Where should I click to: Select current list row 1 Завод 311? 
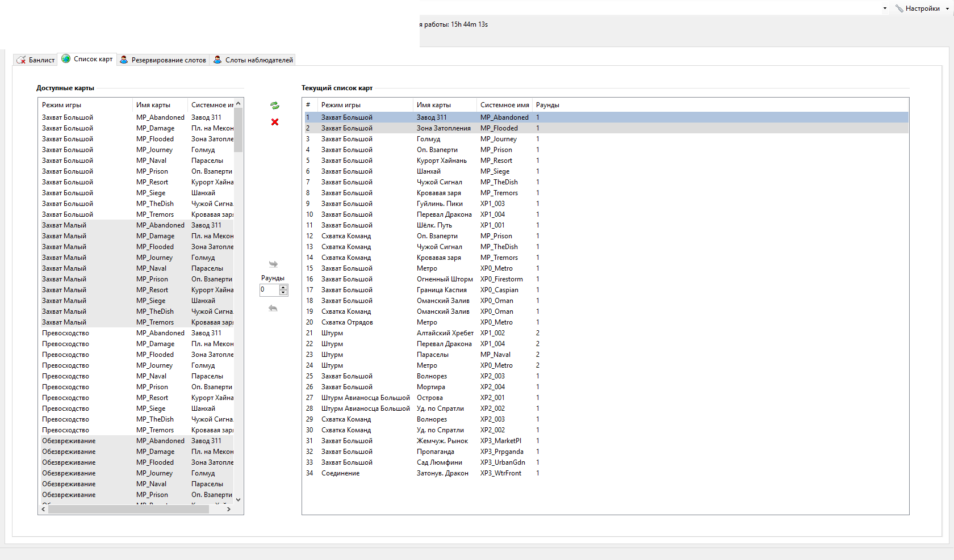pos(606,117)
